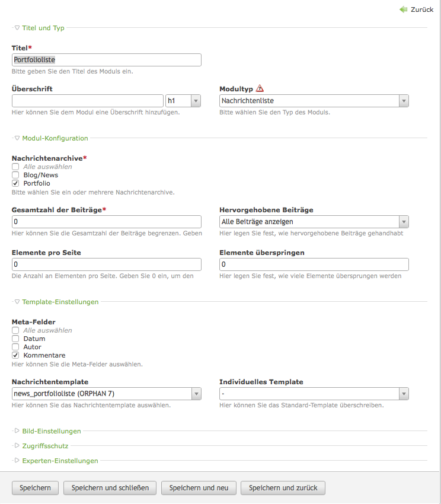Image resolution: width=441 pixels, height=504 pixels.
Task: Click the Speichern button
Action: point(35,488)
